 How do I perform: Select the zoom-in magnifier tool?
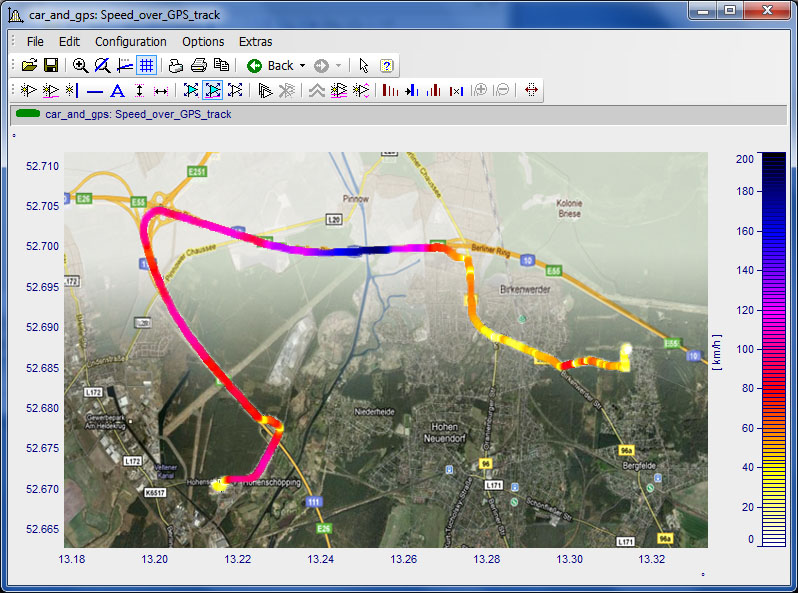click(80, 65)
